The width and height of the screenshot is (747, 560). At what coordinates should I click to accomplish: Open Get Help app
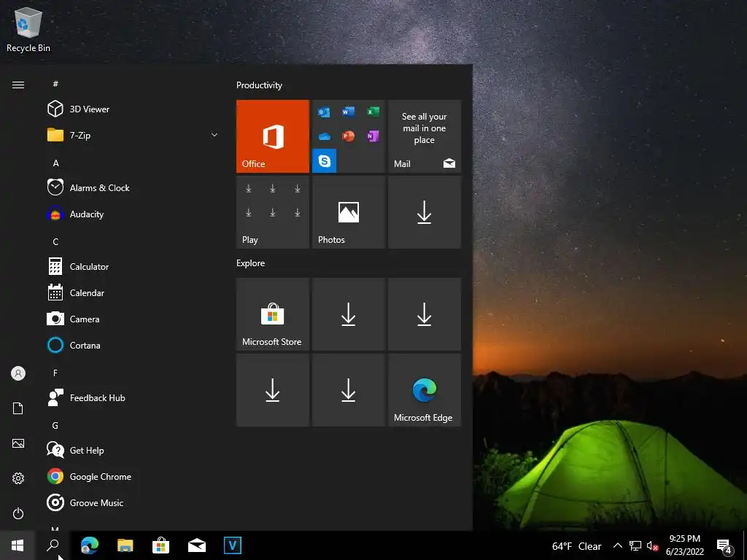(133, 450)
